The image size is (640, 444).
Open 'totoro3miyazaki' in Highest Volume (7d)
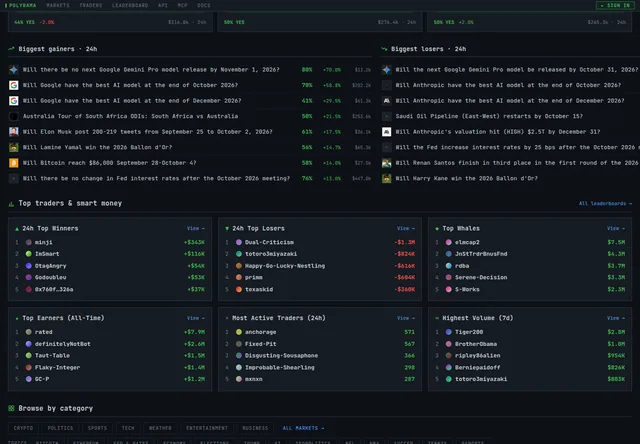pyautogui.click(x=481, y=379)
